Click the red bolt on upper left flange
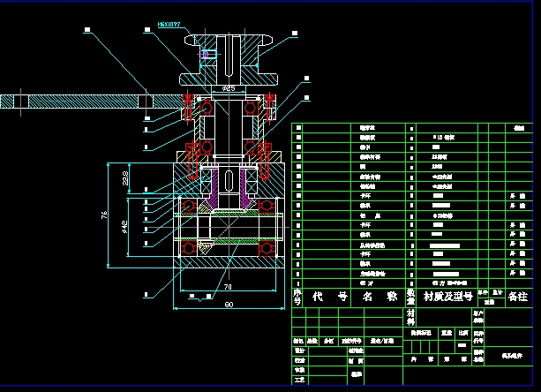 (188, 106)
